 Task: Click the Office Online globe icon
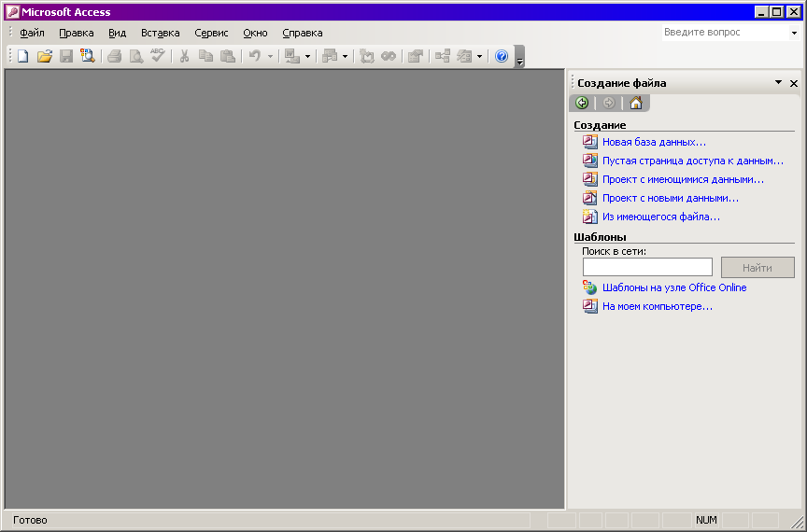point(589,287)
